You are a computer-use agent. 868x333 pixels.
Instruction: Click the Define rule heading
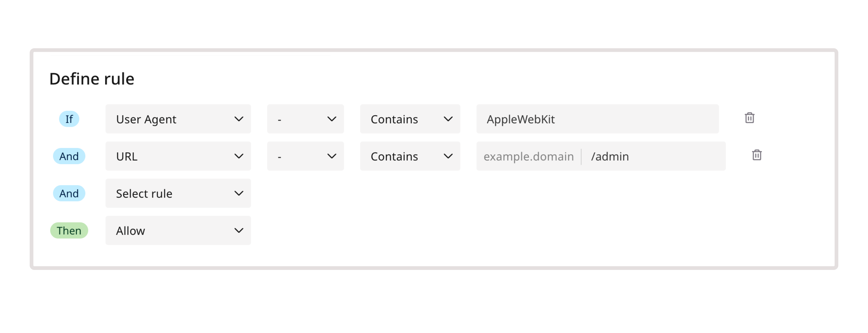[x=92, y=78]
